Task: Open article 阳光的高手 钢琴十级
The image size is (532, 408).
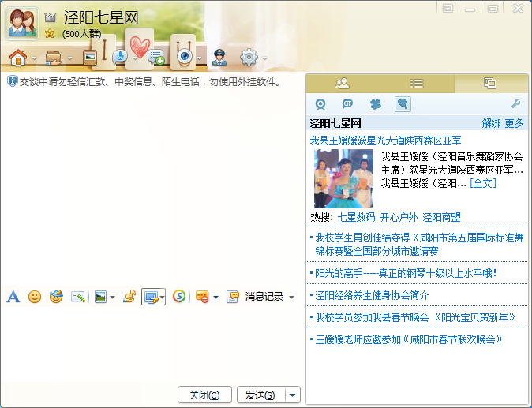Action: [406, 273]
